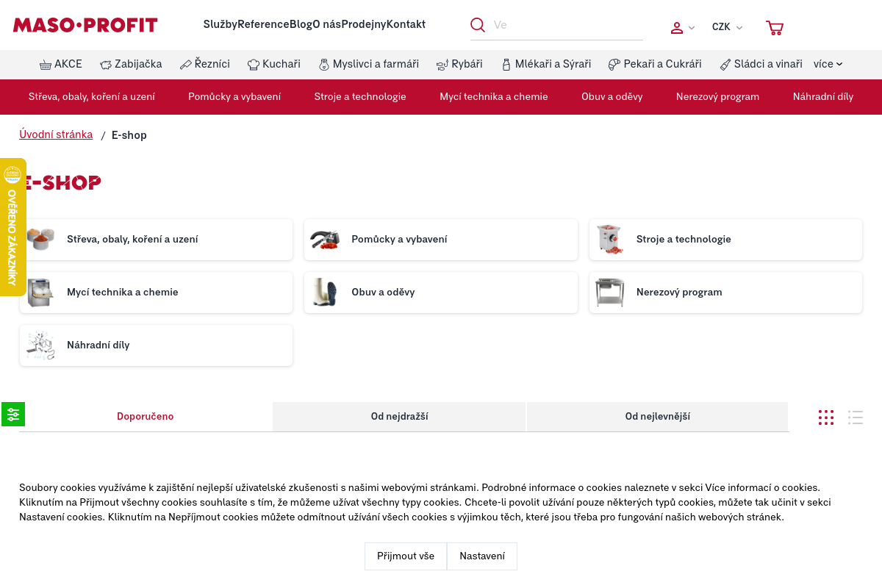Open the green filter settings icon

[12, 415]
